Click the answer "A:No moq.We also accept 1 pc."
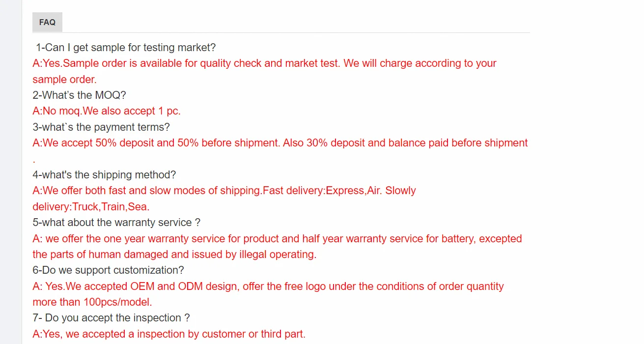644x344 pixels. click(x=107, y=111)
